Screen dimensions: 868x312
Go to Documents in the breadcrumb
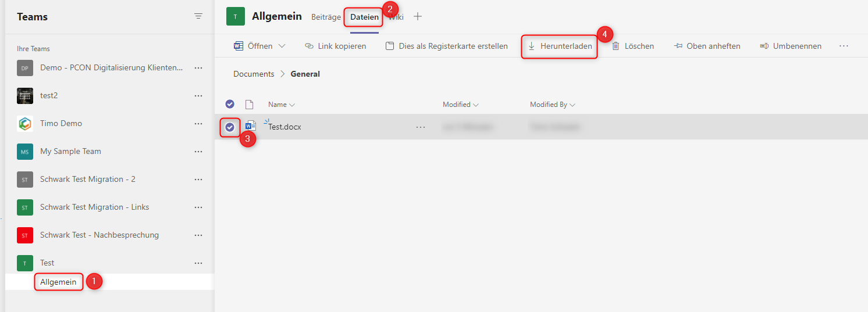(254, 74)
